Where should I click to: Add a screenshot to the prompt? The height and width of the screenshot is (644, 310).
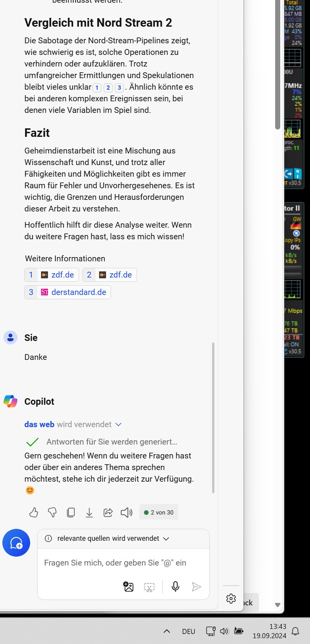(149, 587)
